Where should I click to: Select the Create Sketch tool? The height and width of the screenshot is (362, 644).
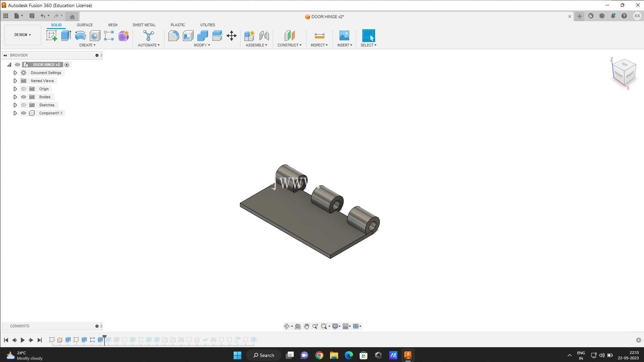tap(51, 36)
